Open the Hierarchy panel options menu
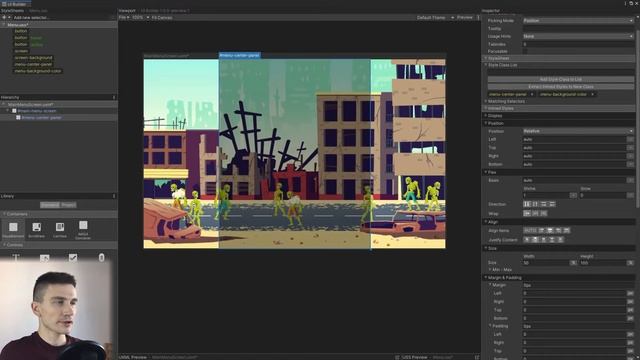This screenshot has width=640, height=360. 114,98
